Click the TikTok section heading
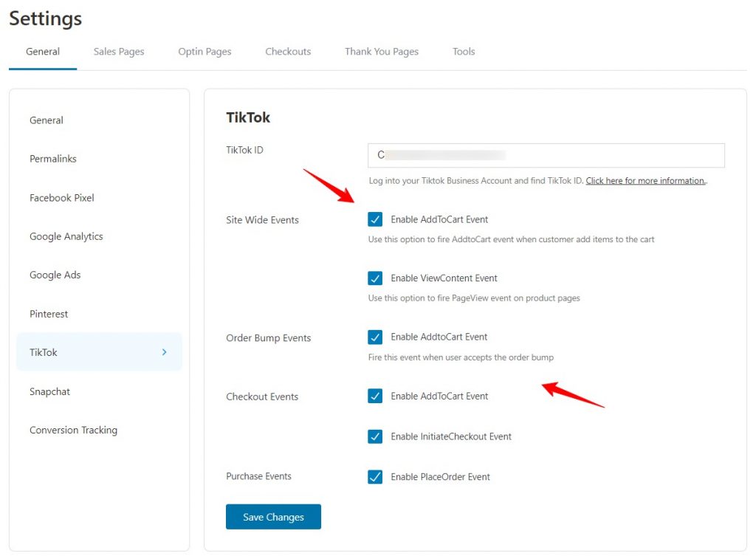 point(248,117)
